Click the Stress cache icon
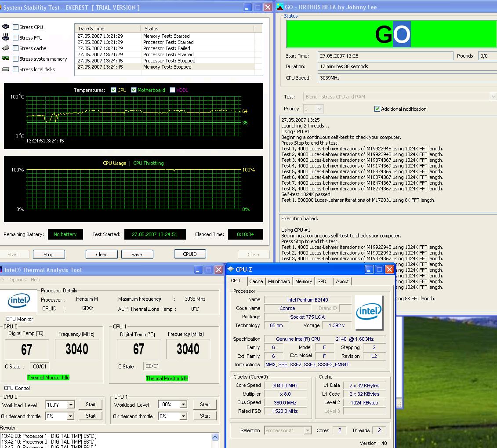 pos(6,48)
